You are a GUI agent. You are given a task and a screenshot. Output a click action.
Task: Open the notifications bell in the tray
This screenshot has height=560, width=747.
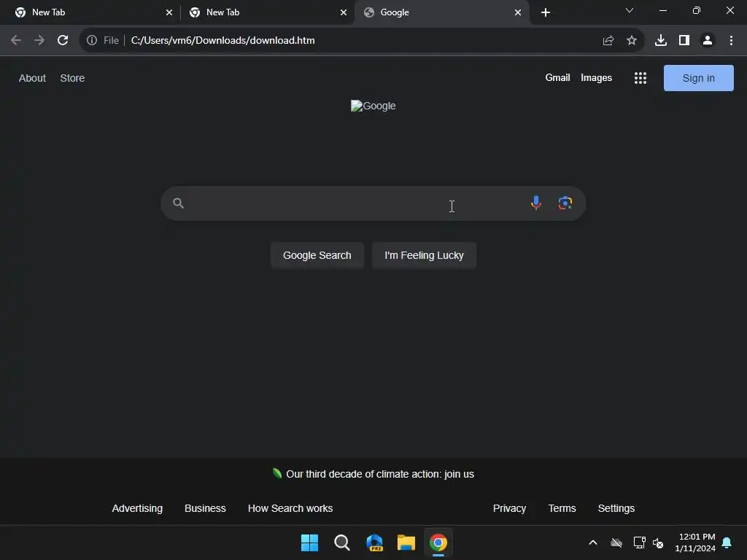click(727, 542)
